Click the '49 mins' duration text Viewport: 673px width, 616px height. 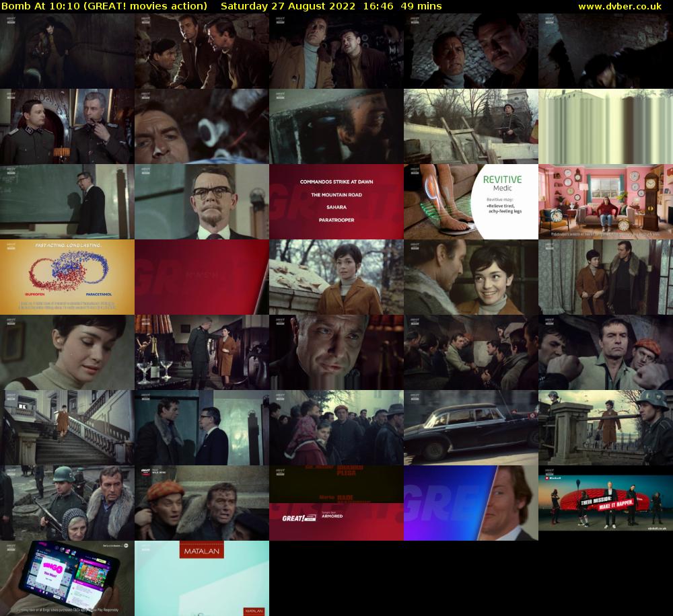[421, 7]
